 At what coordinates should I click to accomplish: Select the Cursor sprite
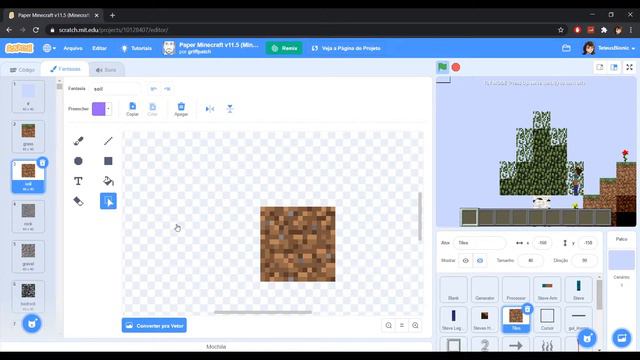[x=547, y=319]
